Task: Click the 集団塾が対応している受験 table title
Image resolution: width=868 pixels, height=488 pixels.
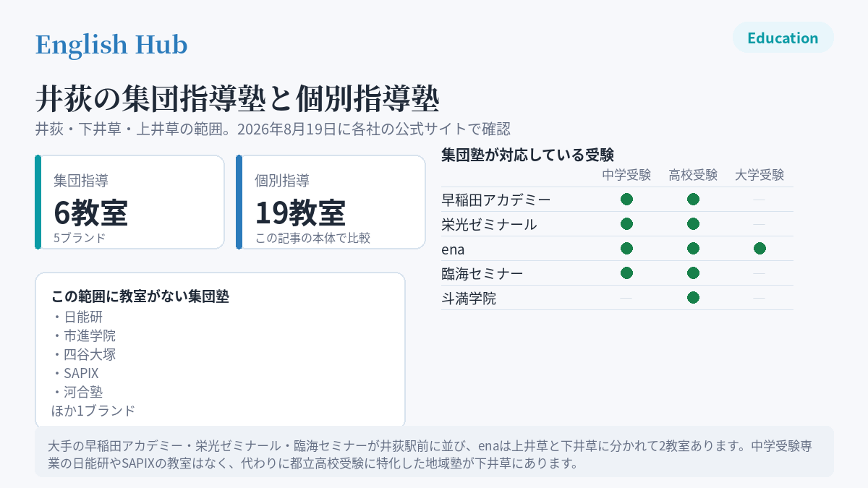Action: tap(527, 154)
